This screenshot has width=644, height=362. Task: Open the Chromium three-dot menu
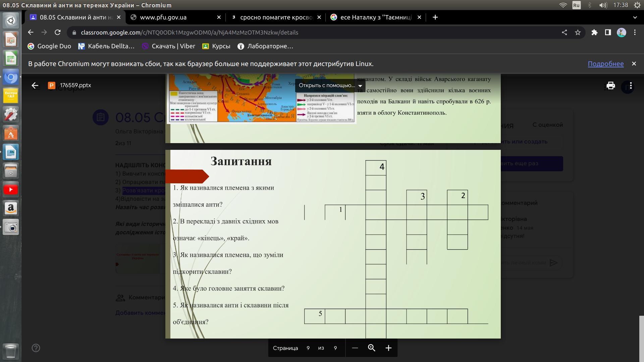point(635,33)
